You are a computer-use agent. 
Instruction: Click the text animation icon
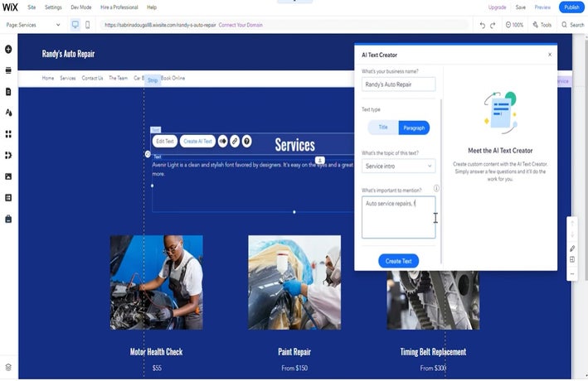223,142
